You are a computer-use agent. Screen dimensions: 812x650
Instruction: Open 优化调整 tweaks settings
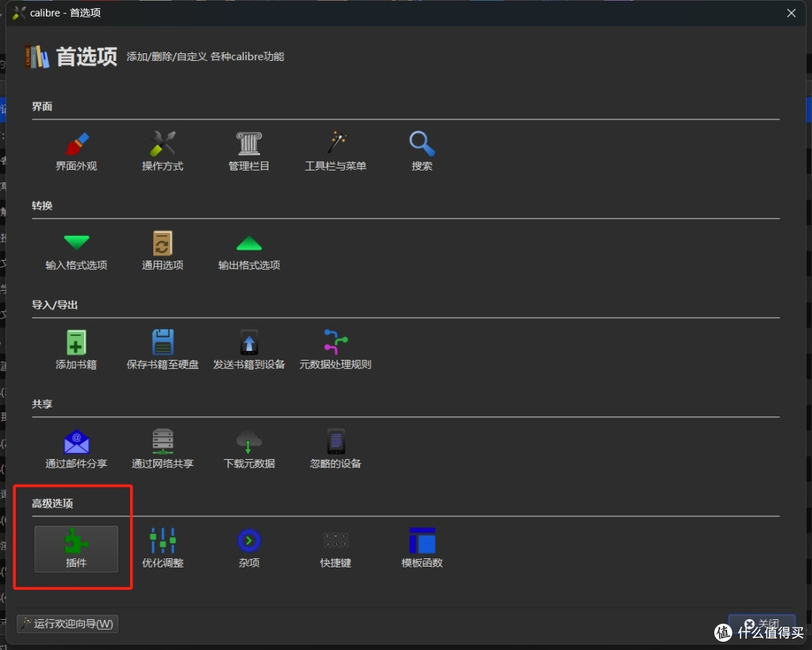click(x=162, y=549)
